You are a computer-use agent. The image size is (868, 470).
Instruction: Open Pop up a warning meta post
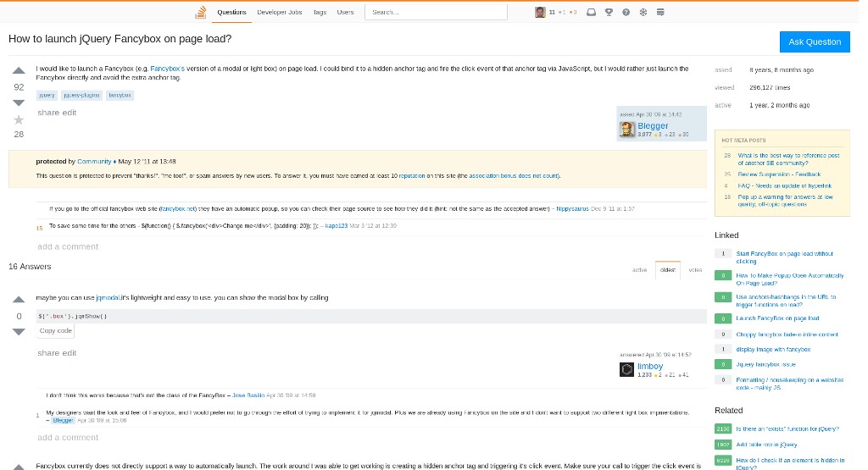[785, 201]
